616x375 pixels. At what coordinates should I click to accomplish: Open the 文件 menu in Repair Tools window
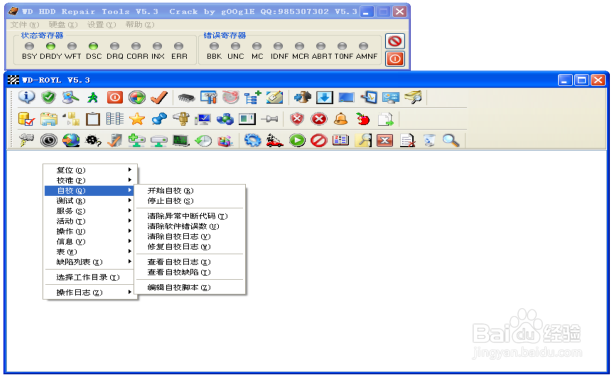[24, 25]
